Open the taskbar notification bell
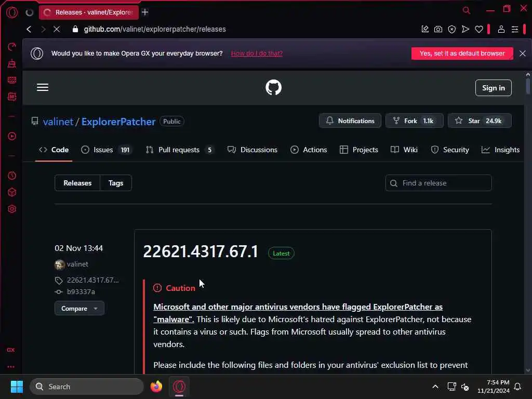 (x=518, y=387)
